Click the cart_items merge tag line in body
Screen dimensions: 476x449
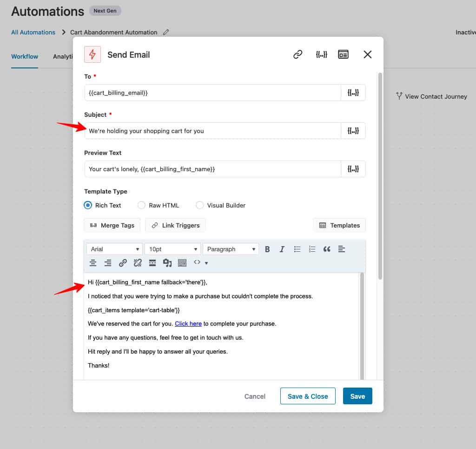[133, 310]
